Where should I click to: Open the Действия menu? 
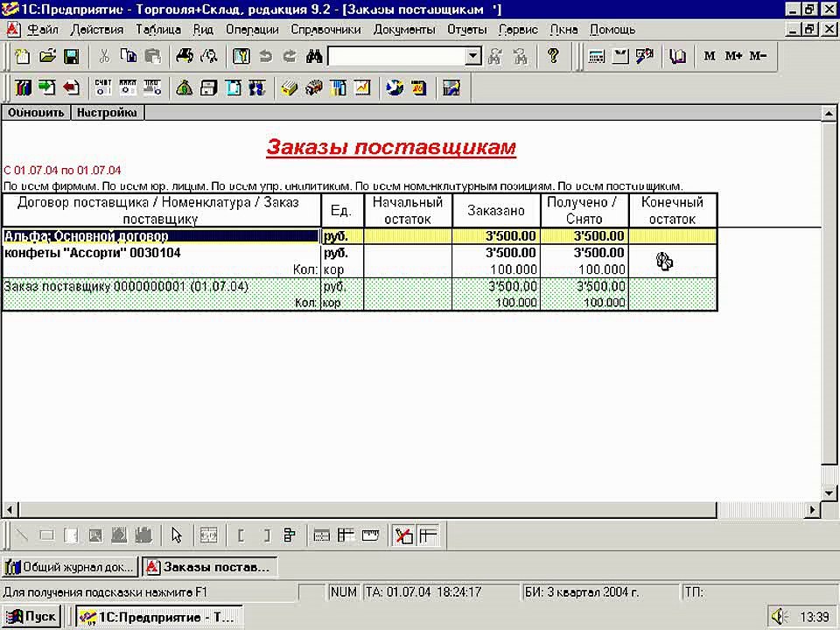pos(97,30)
